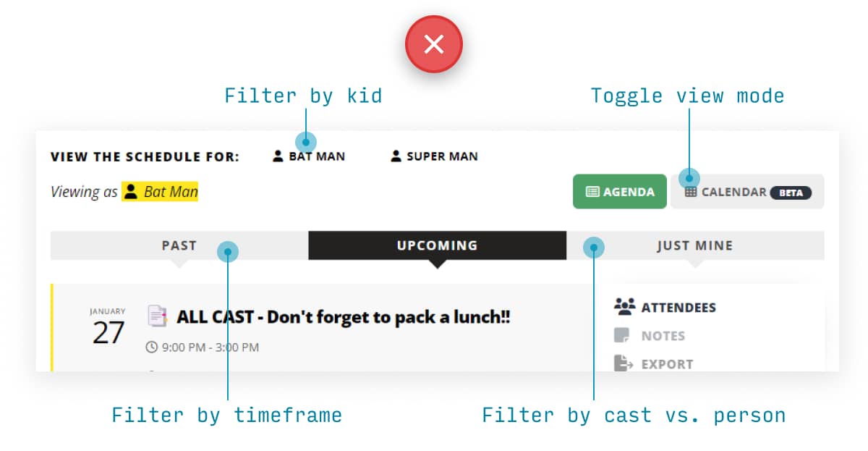Click the red X circle icon

tap(433, 45)
